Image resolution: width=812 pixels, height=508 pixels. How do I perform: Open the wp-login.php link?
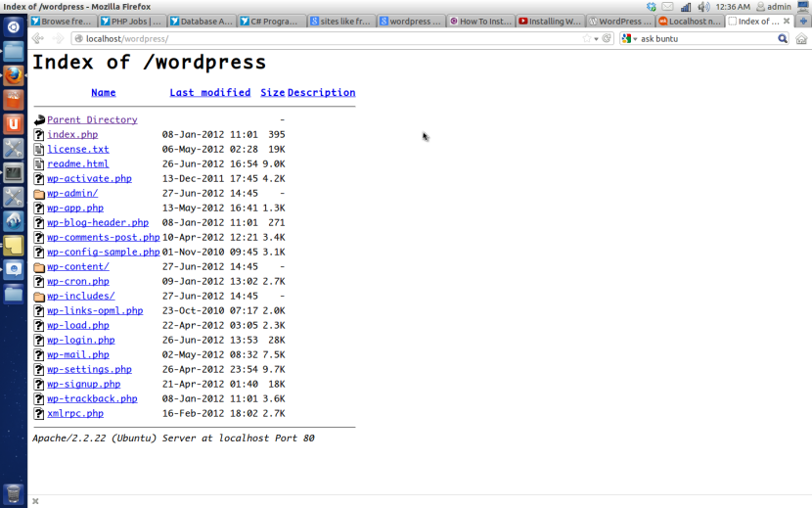click(x=80, y=341)
